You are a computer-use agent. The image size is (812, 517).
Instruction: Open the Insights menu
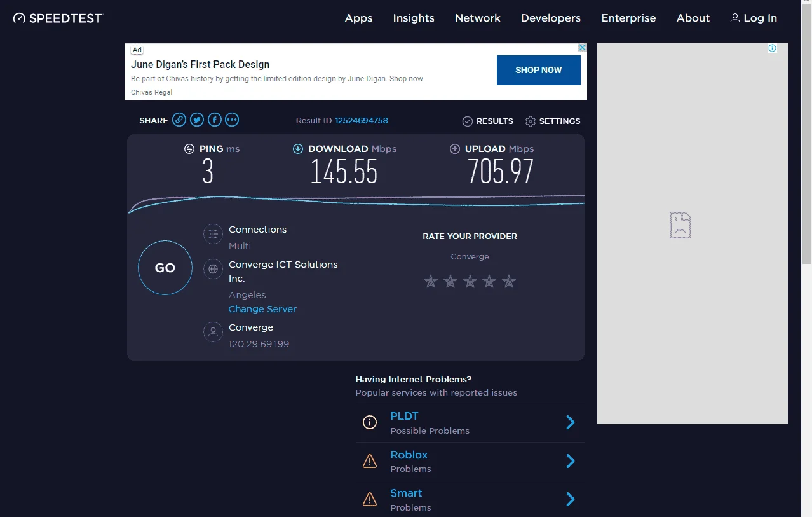pos(414,18)
